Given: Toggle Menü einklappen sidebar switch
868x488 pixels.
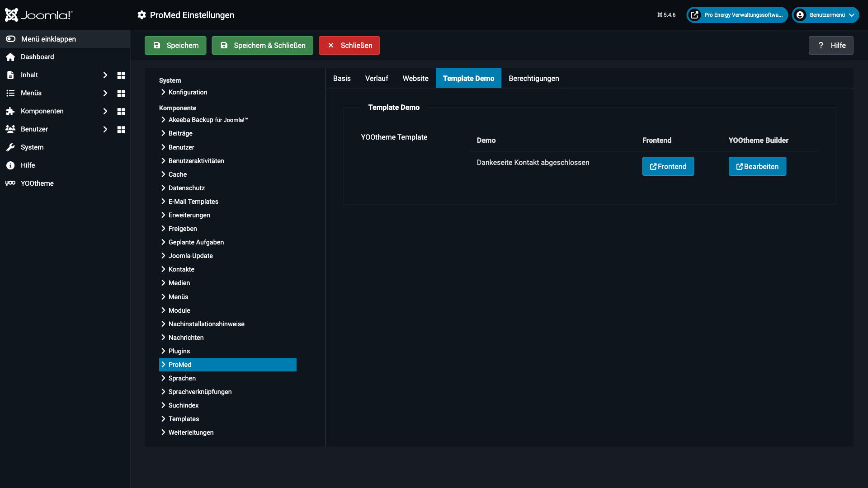Looking at the screenshot, I should pyautogui.click(x=11, y=39).
